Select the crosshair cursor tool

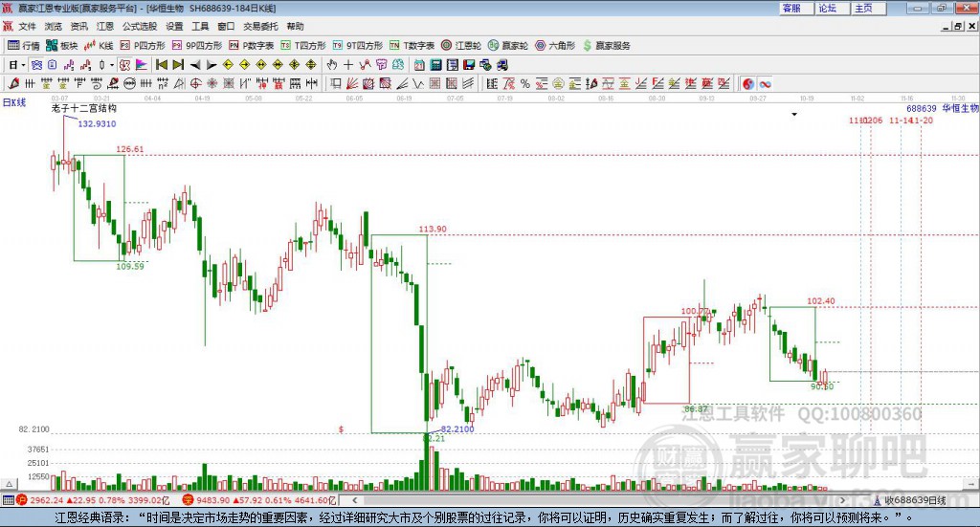tap(348, 65)
